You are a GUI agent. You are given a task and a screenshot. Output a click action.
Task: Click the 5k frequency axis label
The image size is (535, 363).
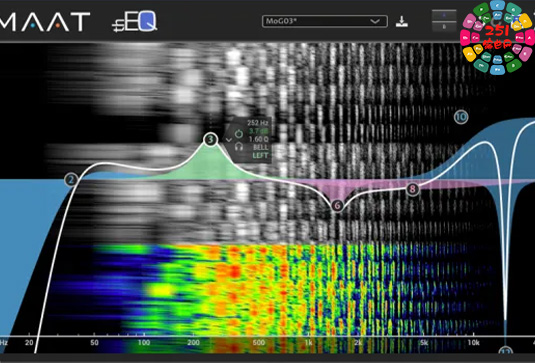(424, 343)
